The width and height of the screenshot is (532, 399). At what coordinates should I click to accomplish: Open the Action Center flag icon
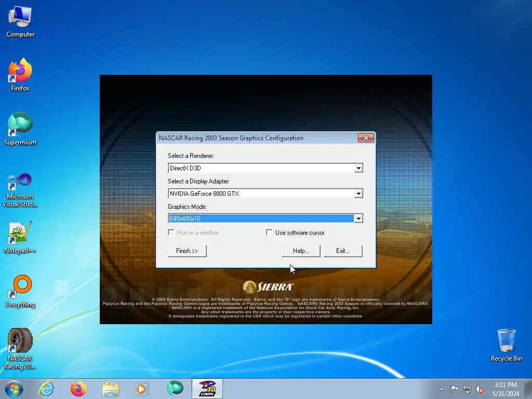pyautogui.click(x=454, y=389)
